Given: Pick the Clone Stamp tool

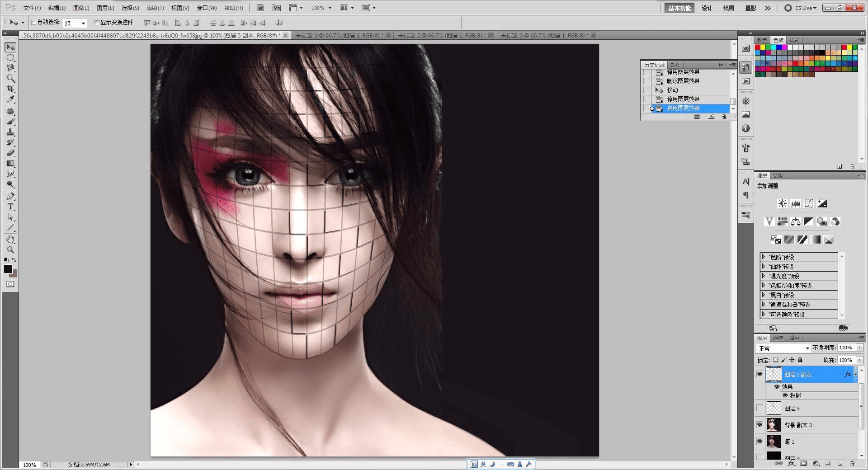Looking at the screenshot, I should tap(10, 132).
